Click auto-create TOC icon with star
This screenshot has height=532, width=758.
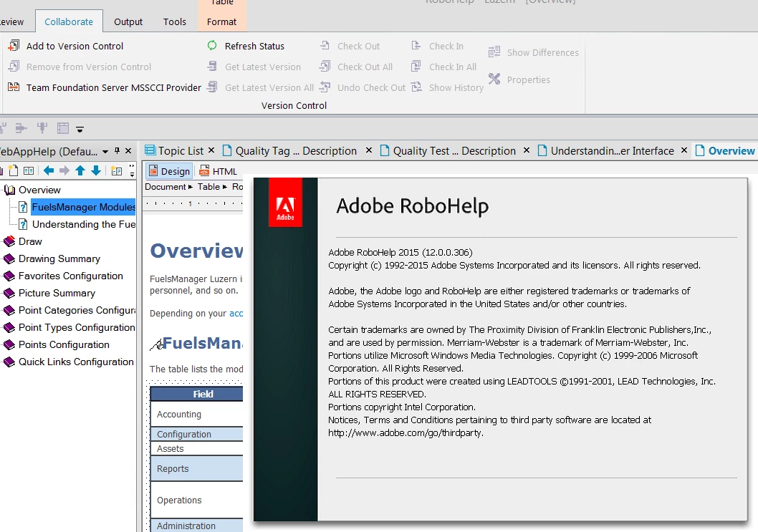[x=117, y=170]
